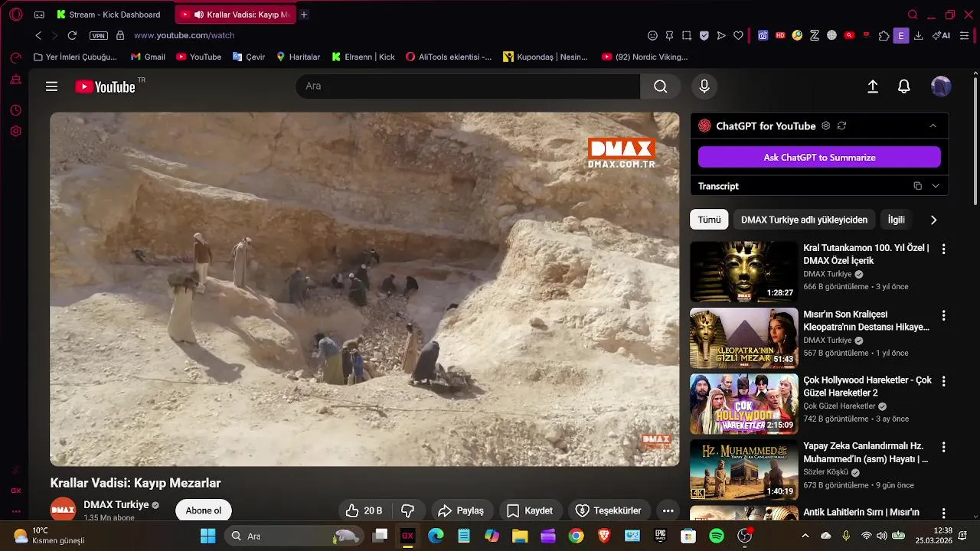This screenshot has width=980, height=551.
Task: Show more filter chips with right arrow
Action: [x=933, y=220]
